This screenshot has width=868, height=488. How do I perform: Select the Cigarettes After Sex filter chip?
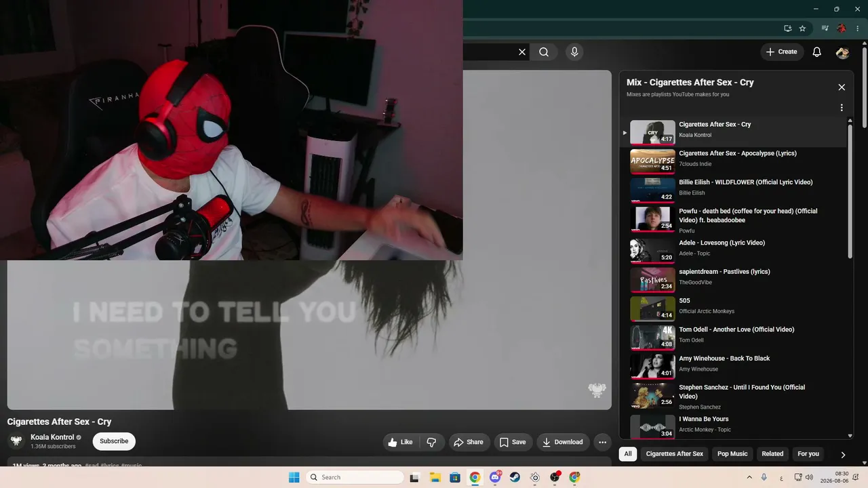[x=675, y=454]
